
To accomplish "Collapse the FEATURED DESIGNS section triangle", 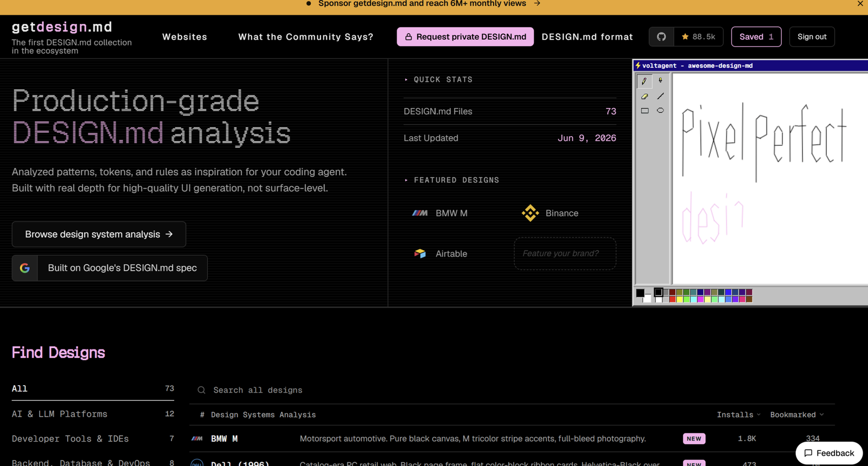I will (x=406, y=180).
